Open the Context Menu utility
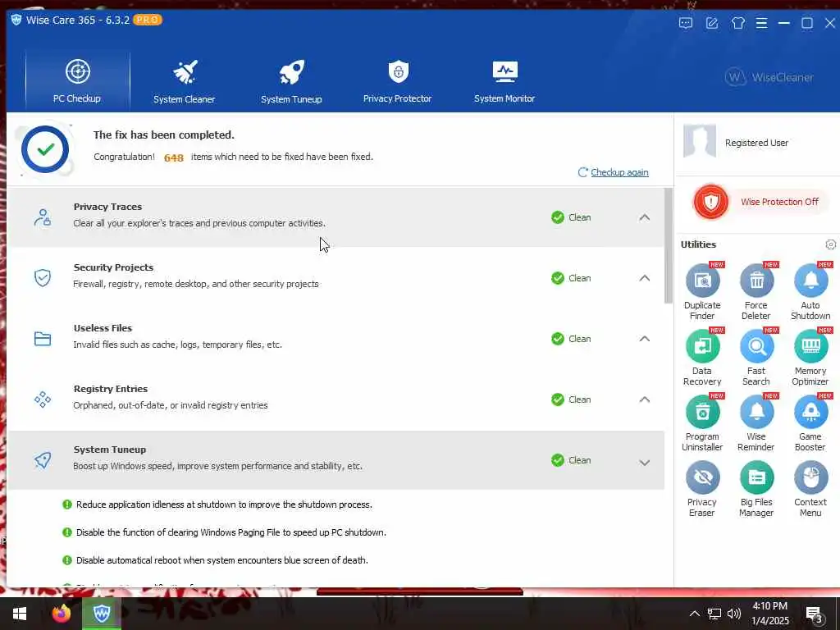 (810, 489)
